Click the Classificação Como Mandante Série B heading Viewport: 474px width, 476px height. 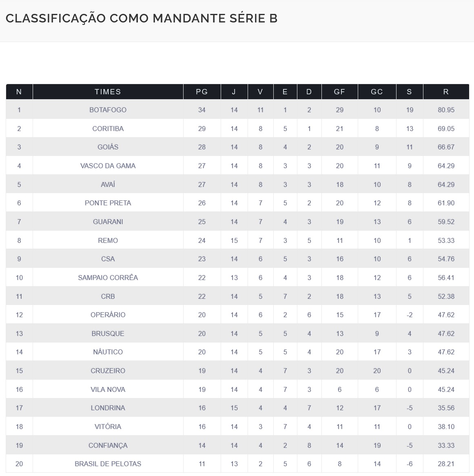pos(142,18)
